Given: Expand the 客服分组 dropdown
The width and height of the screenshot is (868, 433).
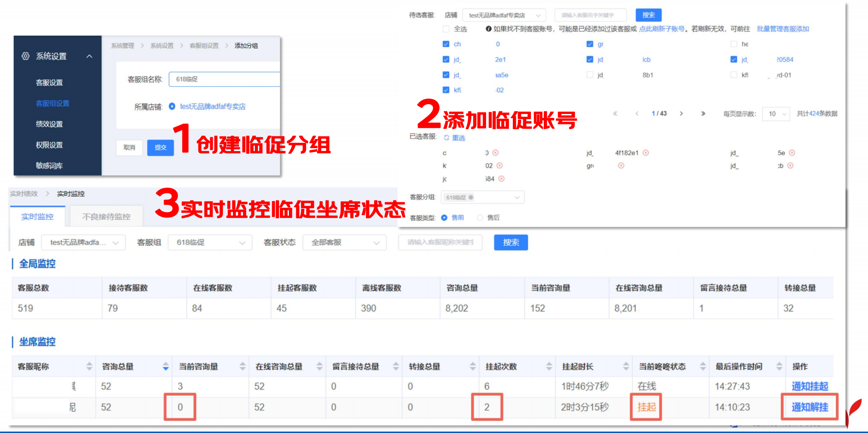Looking at the screenshot, I should tap(483, 198).
